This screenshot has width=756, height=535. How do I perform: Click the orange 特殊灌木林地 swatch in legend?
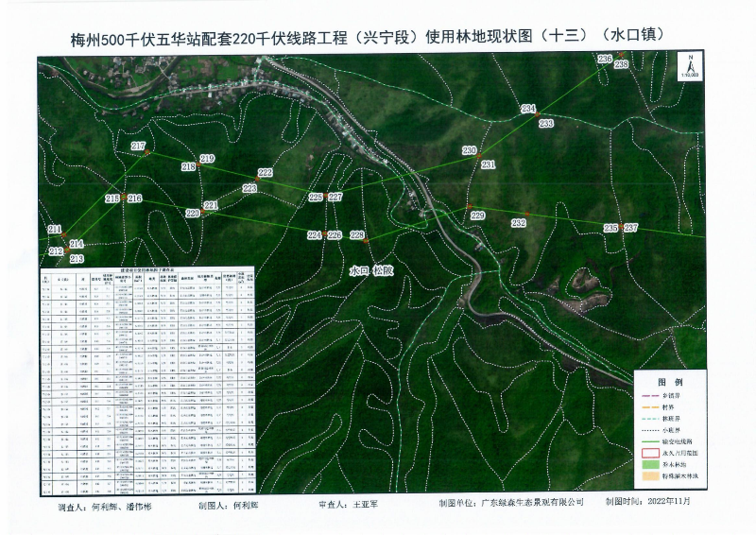tap(650, 476)
